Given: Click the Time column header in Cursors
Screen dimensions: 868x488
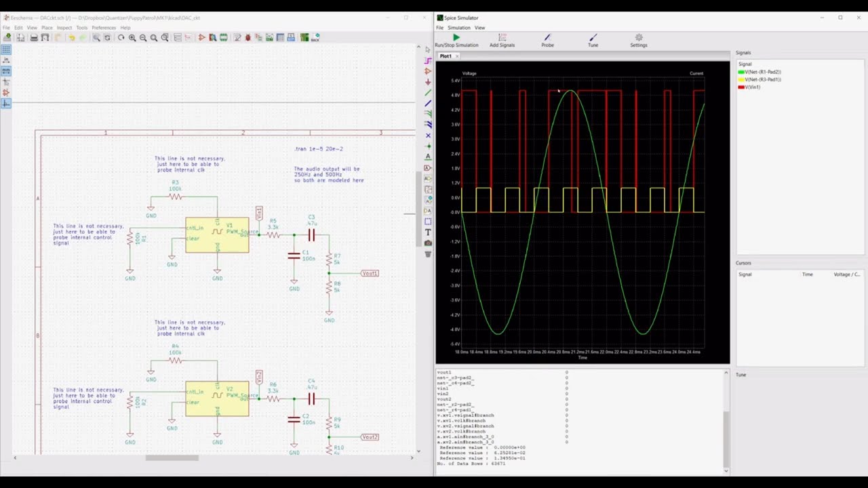Looking at the screenshot, I should point(807,274).
